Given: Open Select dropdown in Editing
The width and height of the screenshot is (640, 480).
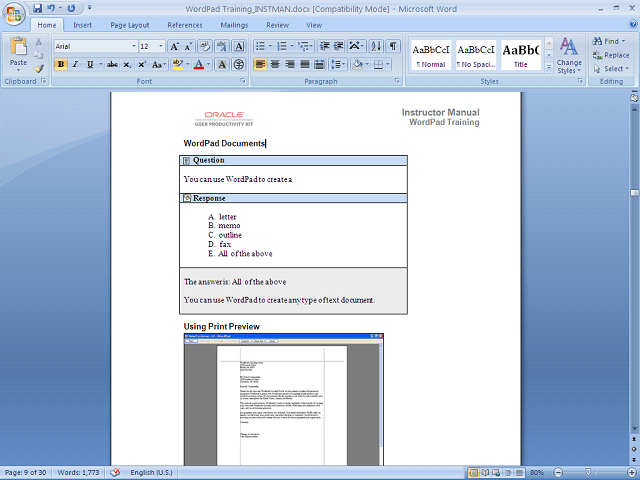Looking at the screenshot, I should point(611,69).
